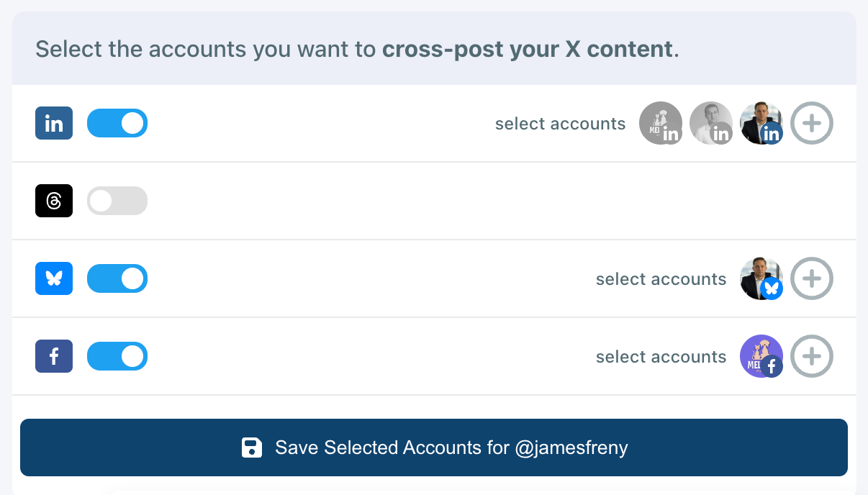Image resolution: width=868 pixels, height=495 pixels.
Task: Click the save disk icon inside the save button
Action: coord(252,448)
